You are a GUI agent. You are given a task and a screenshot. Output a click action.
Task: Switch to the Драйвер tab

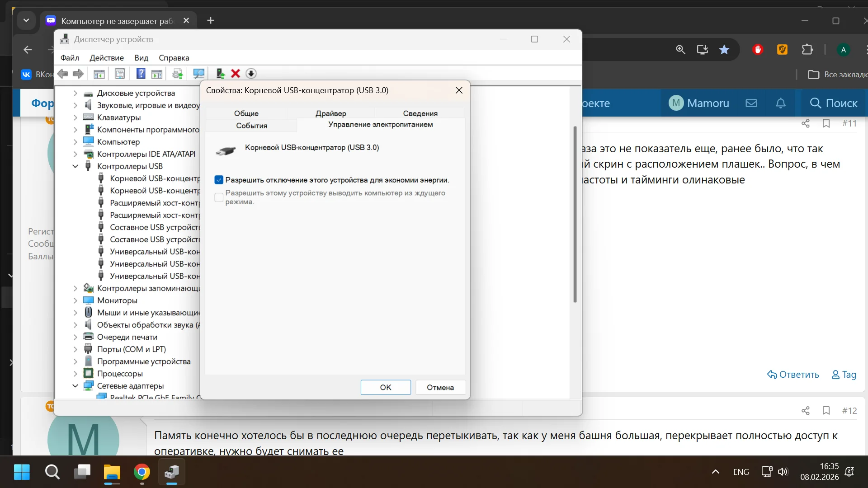pos(330,113)
